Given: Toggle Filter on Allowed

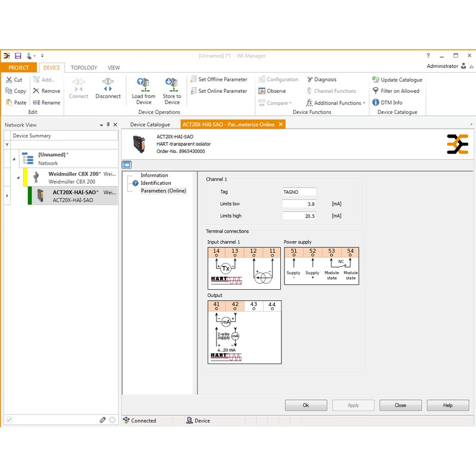Looking at the screenshot, I should point(396,91).
